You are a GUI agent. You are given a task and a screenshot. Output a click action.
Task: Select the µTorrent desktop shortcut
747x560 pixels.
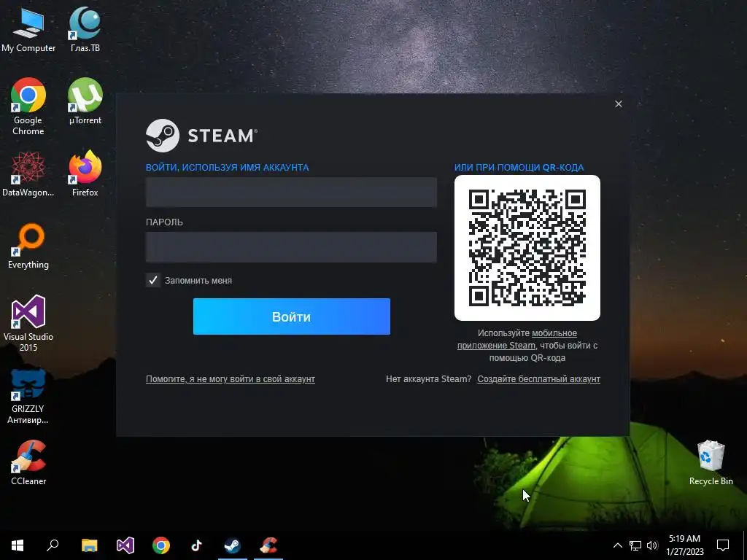click(85, 101)
